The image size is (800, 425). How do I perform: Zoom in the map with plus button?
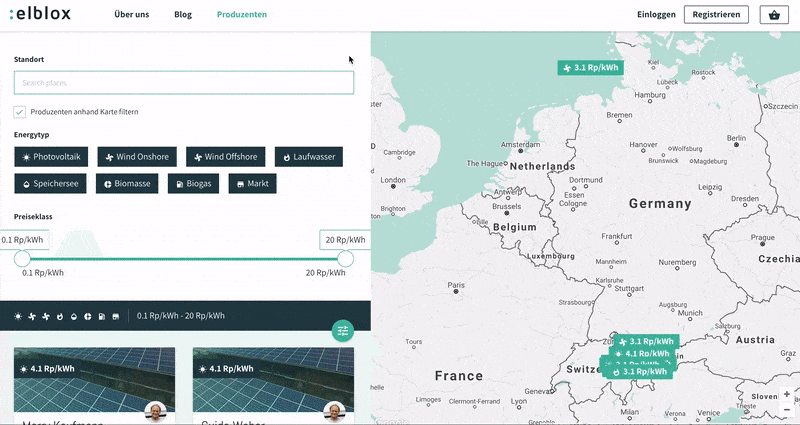(x=787, y=394)
